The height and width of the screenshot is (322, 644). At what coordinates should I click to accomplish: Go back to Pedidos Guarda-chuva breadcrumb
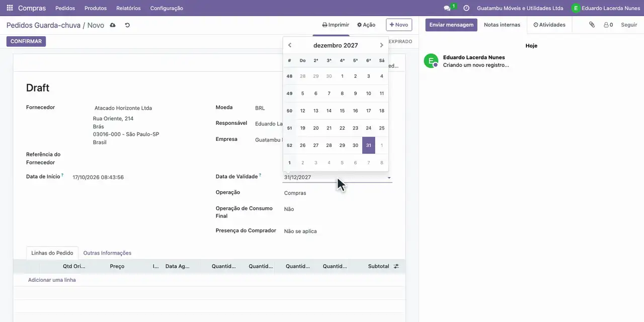(43, 25)
